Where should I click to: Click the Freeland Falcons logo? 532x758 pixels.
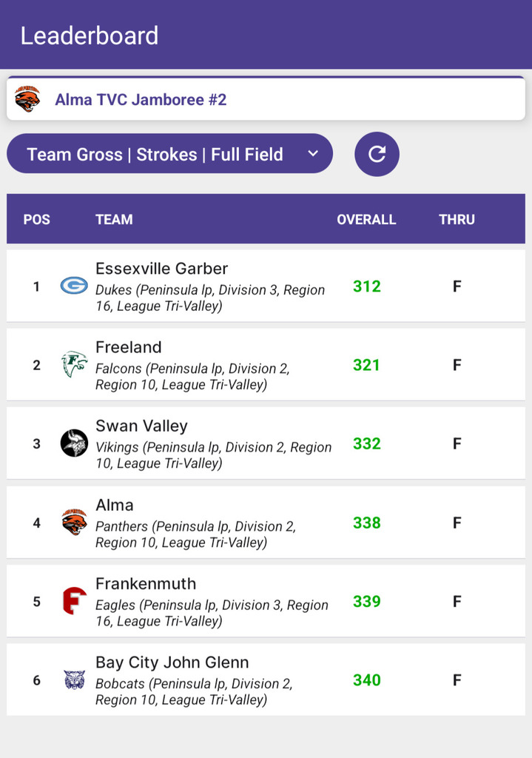pos(74,364)
